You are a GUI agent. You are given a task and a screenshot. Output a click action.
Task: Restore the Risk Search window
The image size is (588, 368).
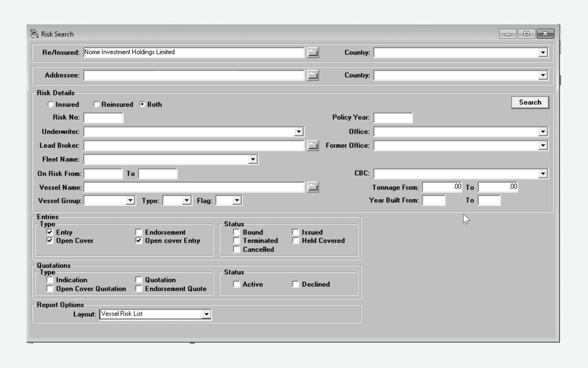pos(526,34)
